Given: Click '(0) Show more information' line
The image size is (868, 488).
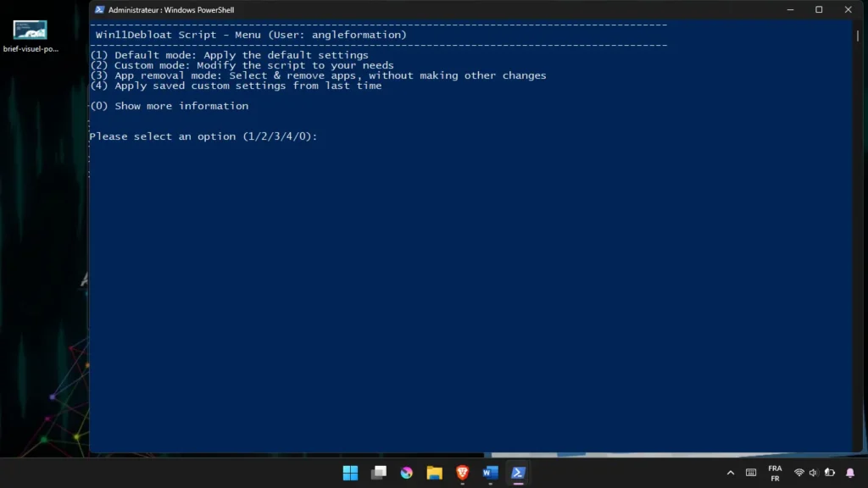Looking at the screenshot, I should coord(170,106).
